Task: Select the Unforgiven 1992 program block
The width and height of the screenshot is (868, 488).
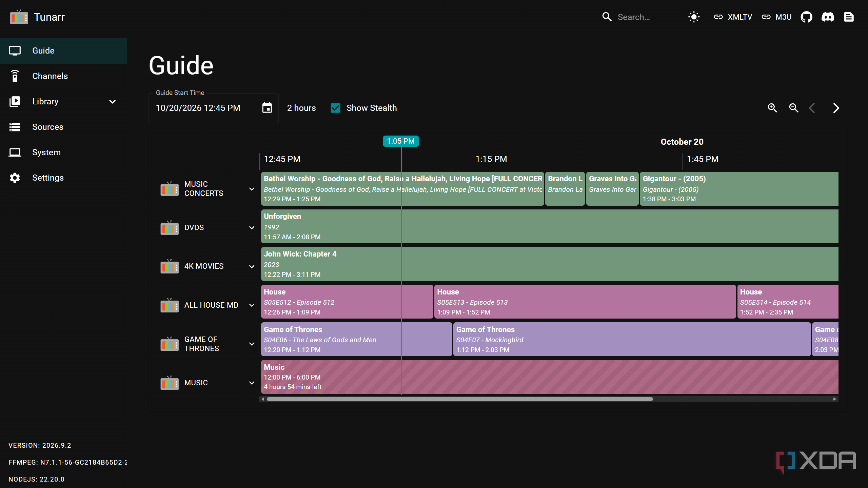Action: (x=550, y=226)
